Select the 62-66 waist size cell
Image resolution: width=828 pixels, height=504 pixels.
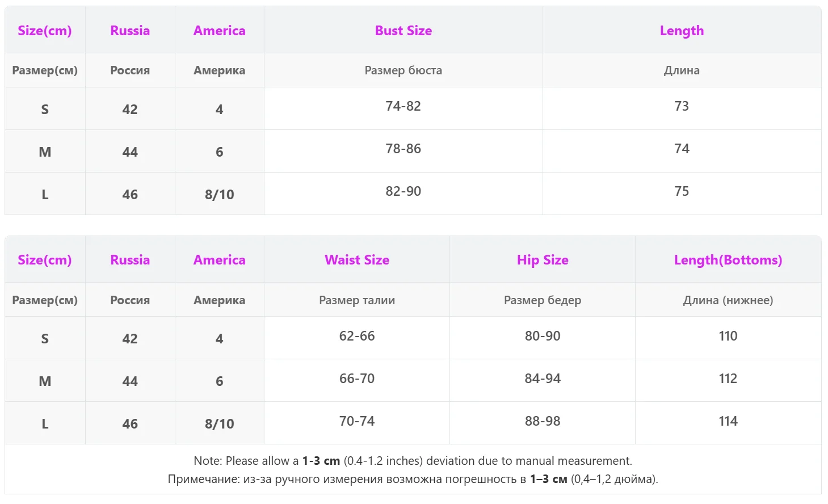click(357, 336)
